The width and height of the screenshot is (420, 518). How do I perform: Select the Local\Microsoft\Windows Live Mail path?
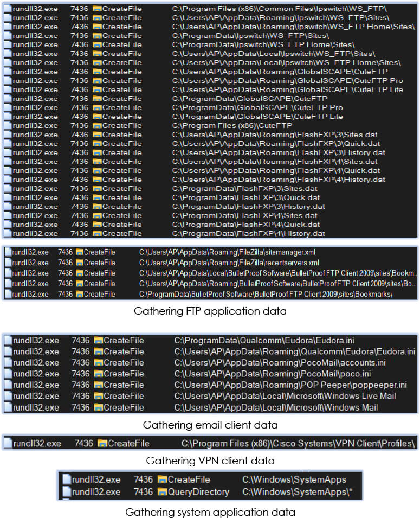[285, 396]
